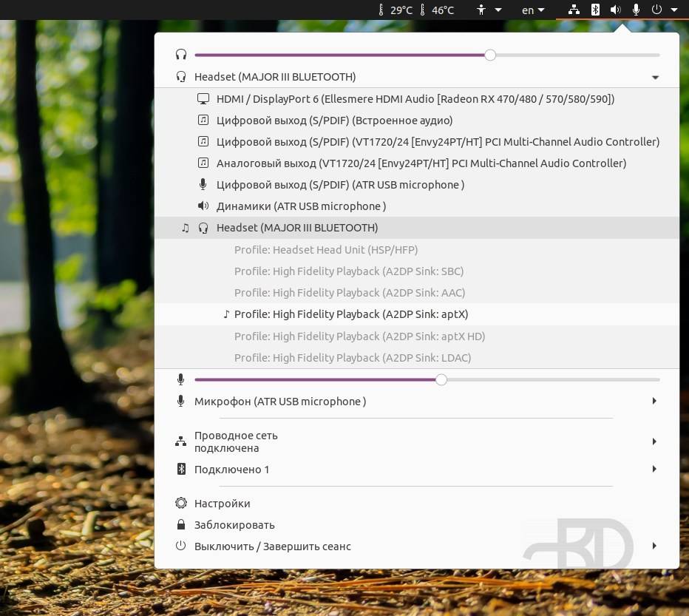Image resolution: width=689 pixels, height=616 pixels.
Task: Click Заблокировать to lock the screen
Action: coord(234,525)
